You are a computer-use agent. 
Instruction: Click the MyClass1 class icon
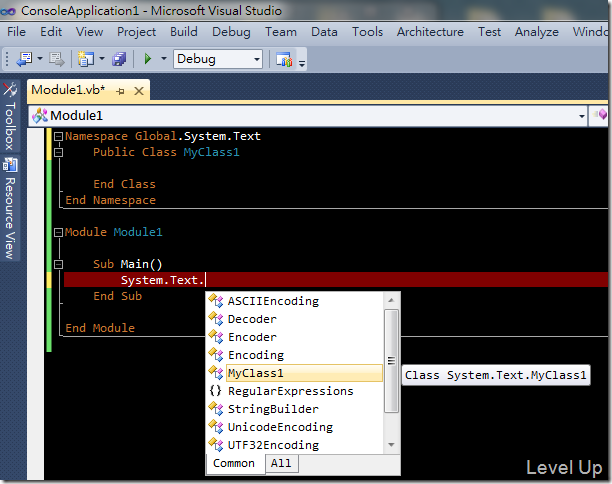tap(216, 372)
